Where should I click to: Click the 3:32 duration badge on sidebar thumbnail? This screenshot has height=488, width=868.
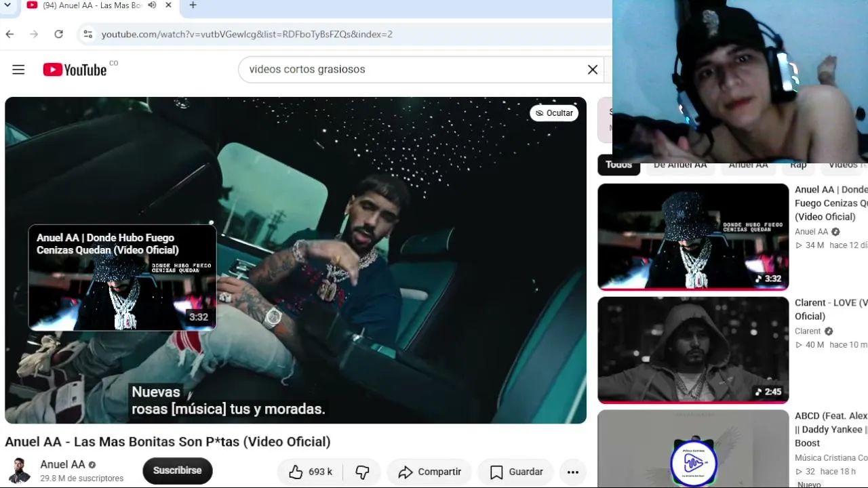(768, 279)
